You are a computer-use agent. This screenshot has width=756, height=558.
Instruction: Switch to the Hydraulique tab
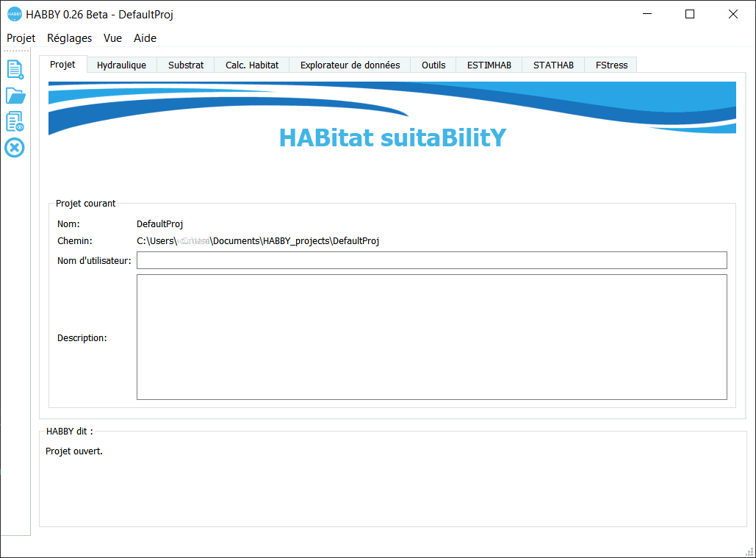click(x=121, y=65)
